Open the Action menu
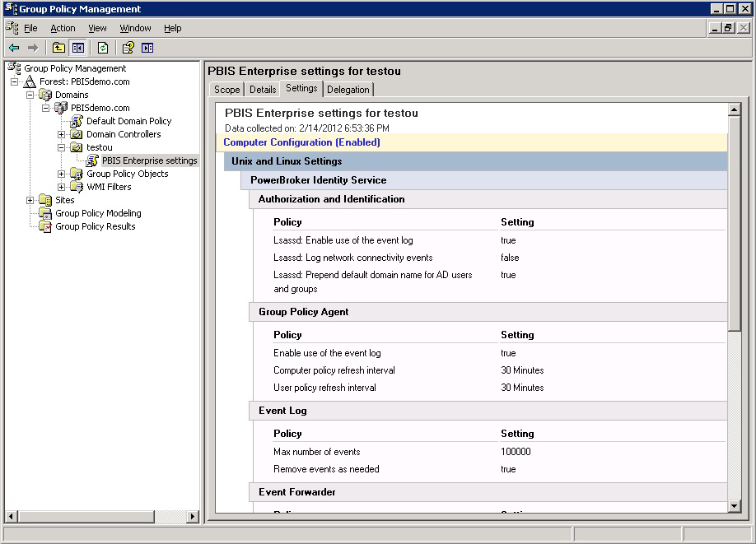The image size is (756, 544). tap(63, 28)
